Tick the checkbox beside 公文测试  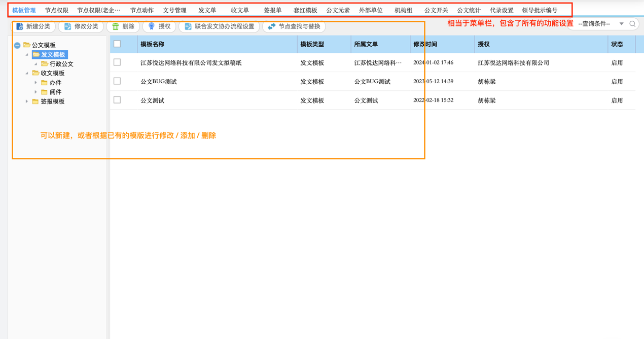117,100
